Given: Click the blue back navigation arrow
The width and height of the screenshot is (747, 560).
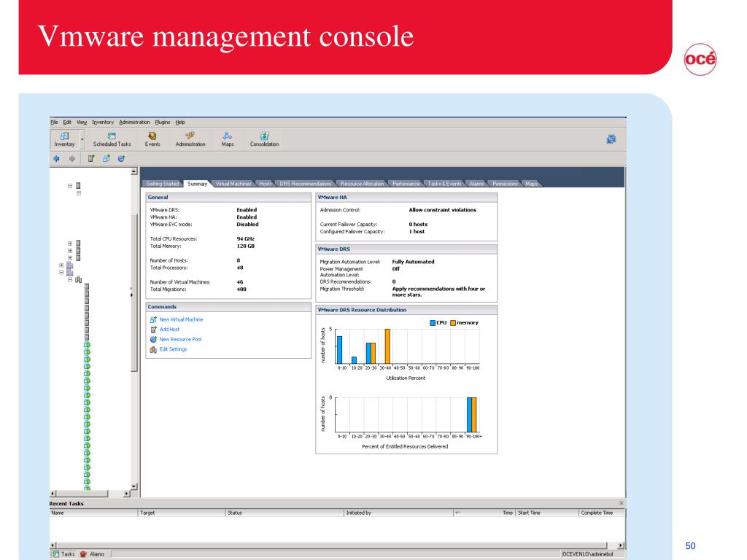Looking at the screenshot, I should tap(56, 158).
